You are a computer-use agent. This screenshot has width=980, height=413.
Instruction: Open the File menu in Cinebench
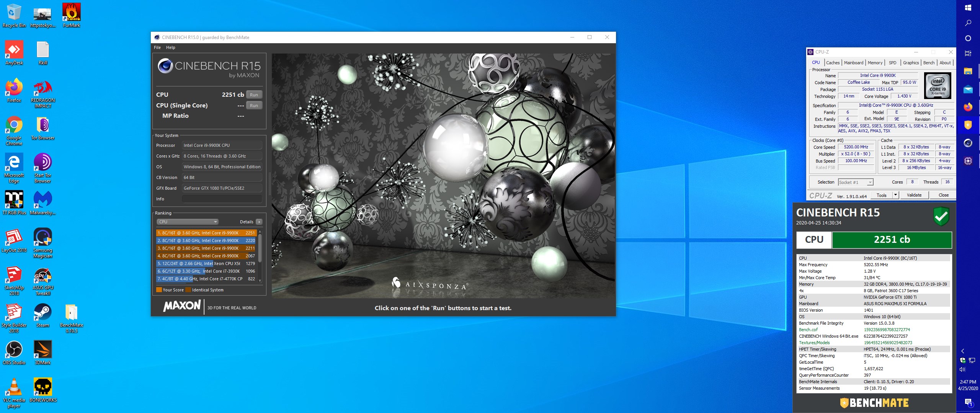(157, 47)
